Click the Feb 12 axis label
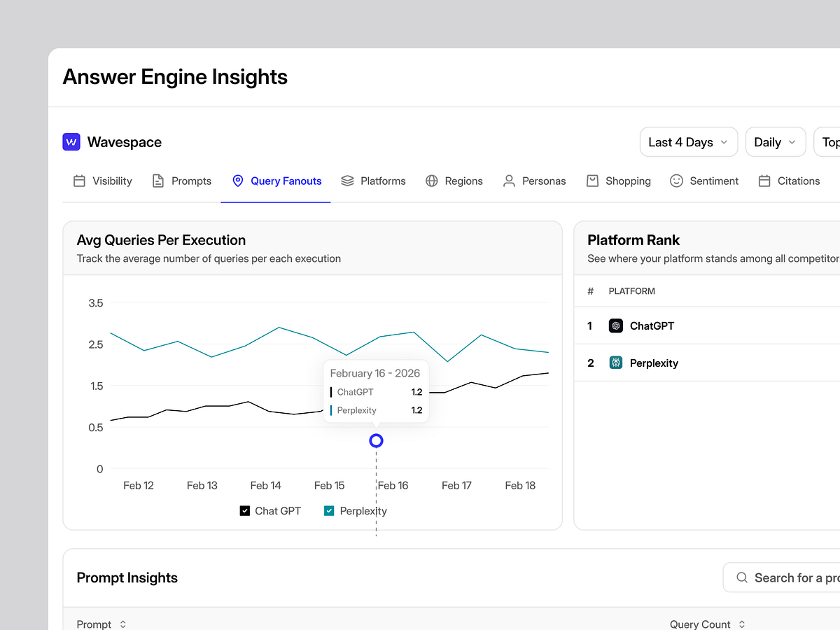840x630 pixels. pos(139,485)
